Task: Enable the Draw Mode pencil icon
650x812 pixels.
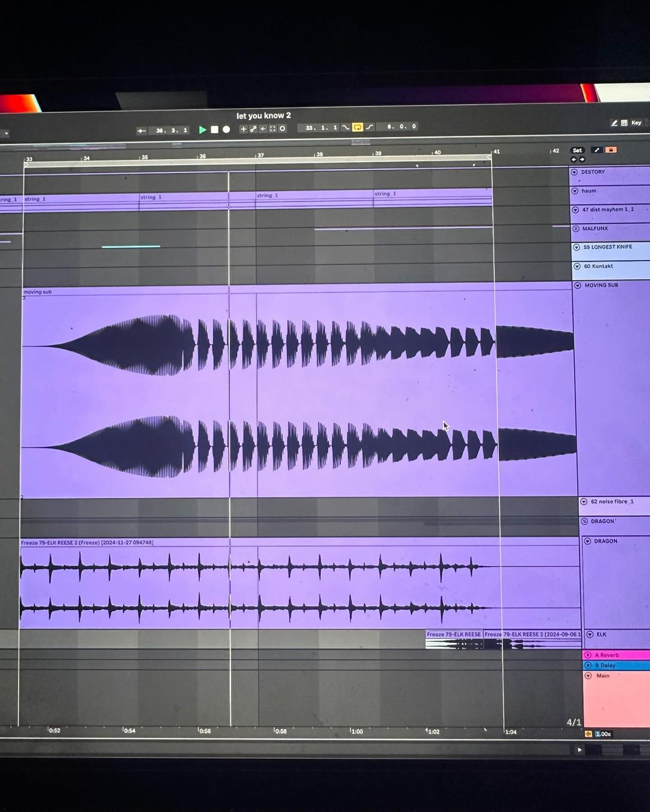Action: [x=614, y=123]
